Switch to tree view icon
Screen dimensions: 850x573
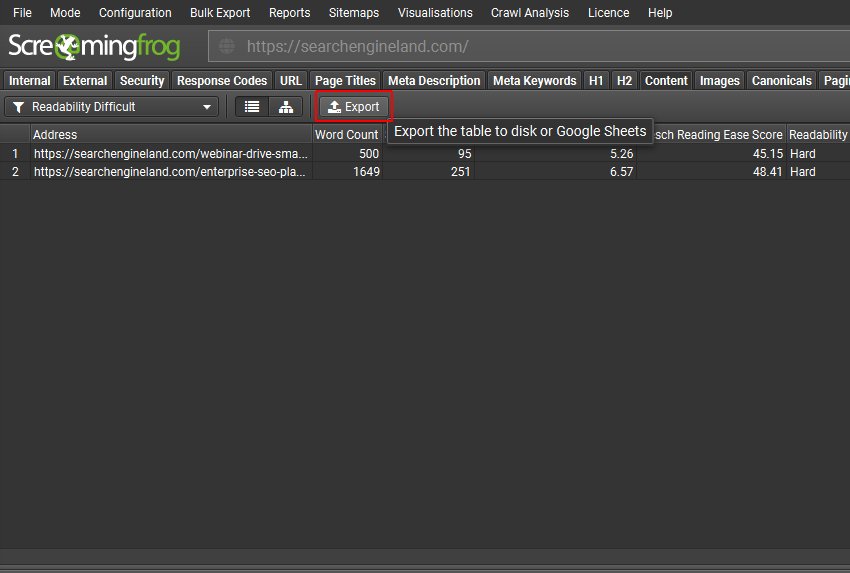click(286, 107)
